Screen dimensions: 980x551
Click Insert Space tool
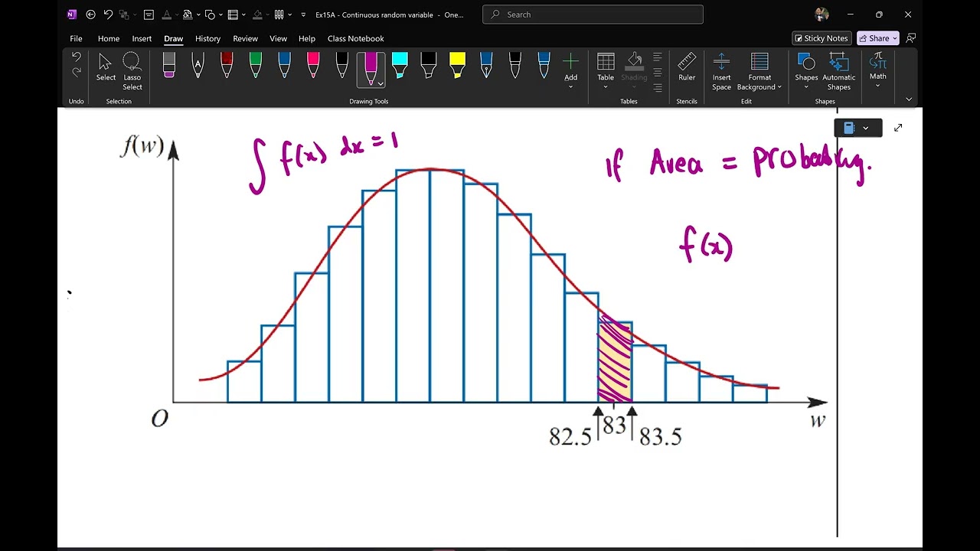[721, 71]
